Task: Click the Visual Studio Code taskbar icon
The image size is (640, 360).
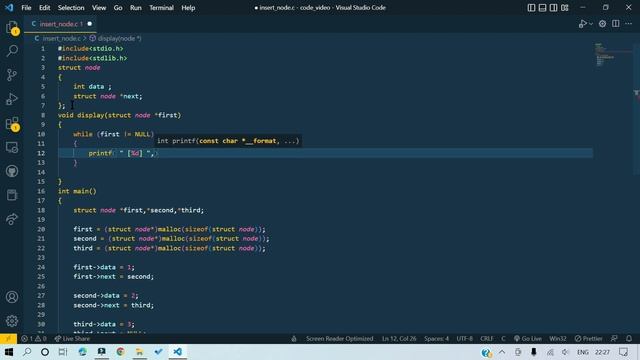Action: pyautogui.click(x=178, y=352)
